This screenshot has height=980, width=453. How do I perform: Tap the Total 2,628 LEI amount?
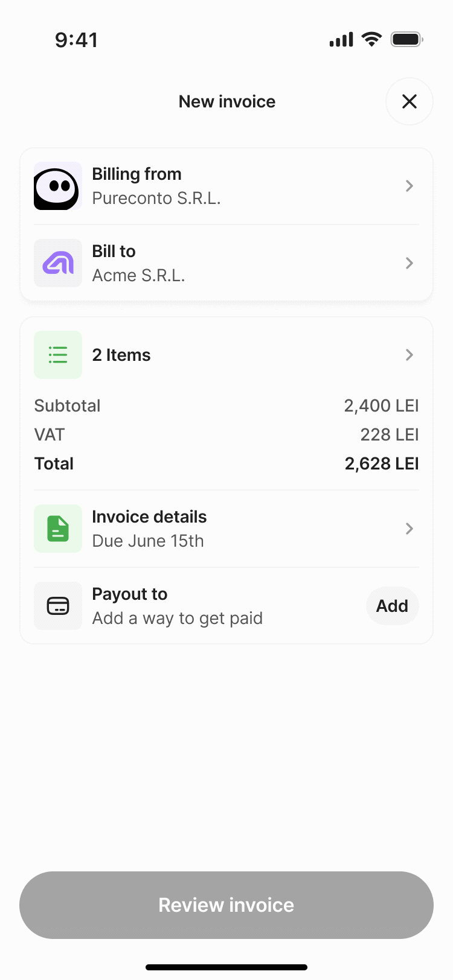382,463
